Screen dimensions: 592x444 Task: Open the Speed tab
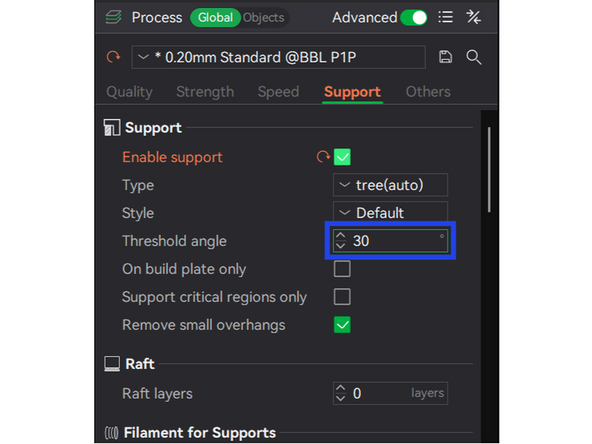coord(278,92)
